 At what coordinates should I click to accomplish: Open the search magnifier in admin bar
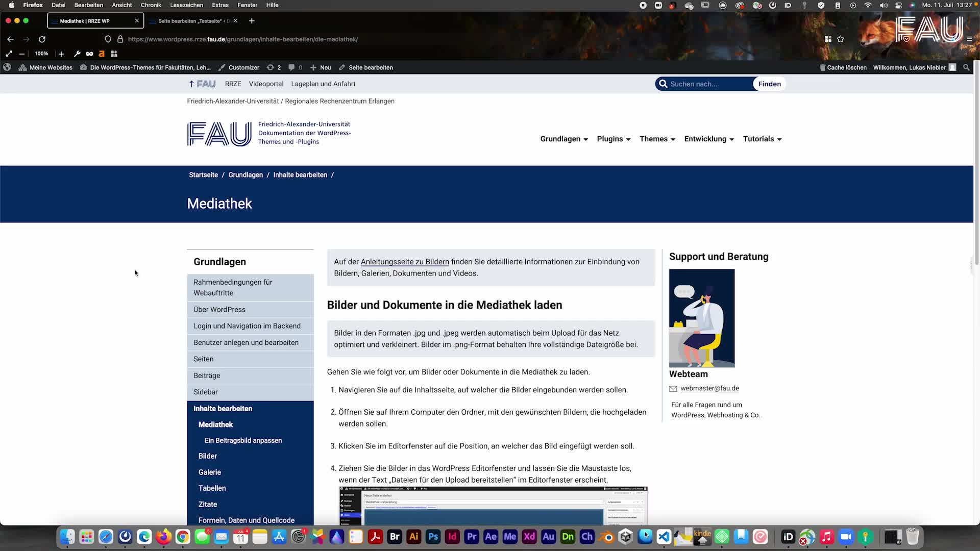click(966, 67)
